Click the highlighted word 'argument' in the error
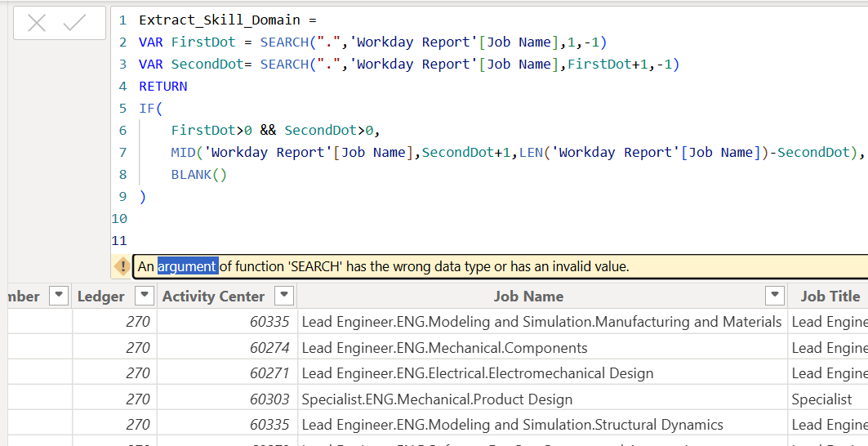This screenshot has width=868, height=446. tap(188, 266)
